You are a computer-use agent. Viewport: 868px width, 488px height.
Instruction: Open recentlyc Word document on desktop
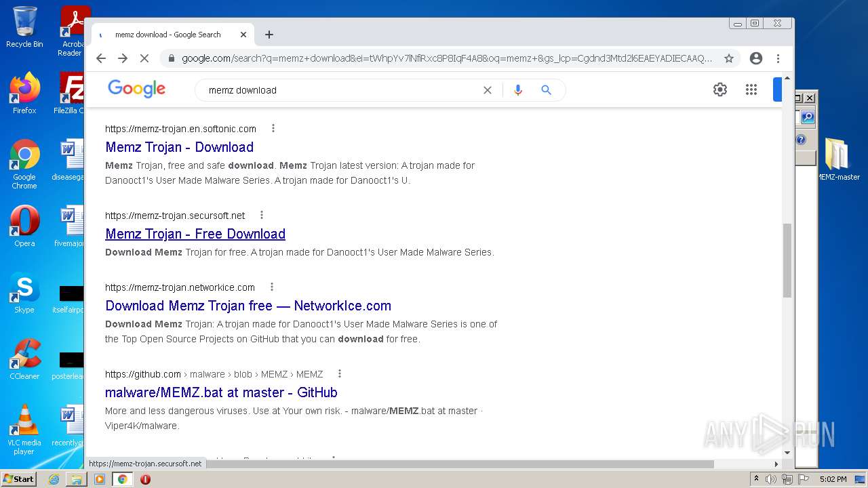(69, 426)
